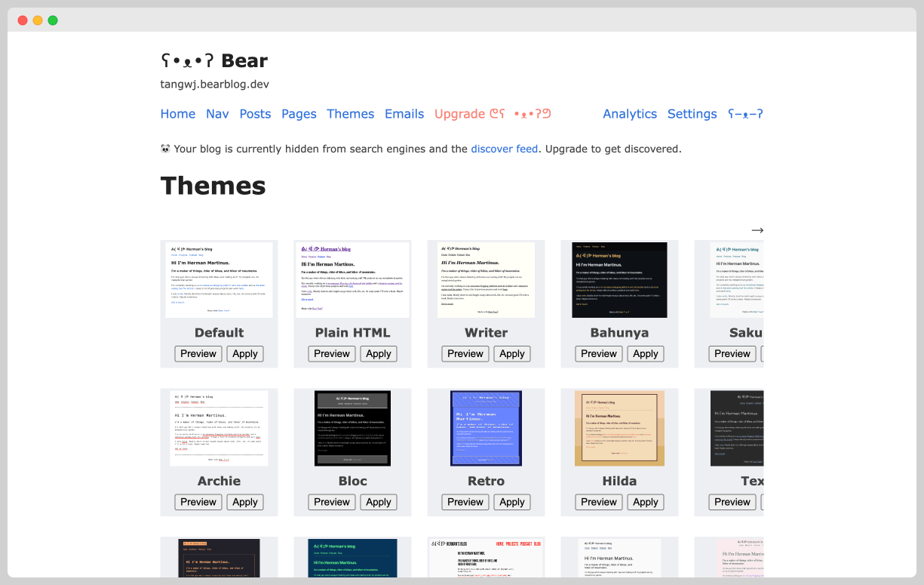This screenshot has width=924, height=585.
Task: Apply the Default theme
Action: [244, 353]
